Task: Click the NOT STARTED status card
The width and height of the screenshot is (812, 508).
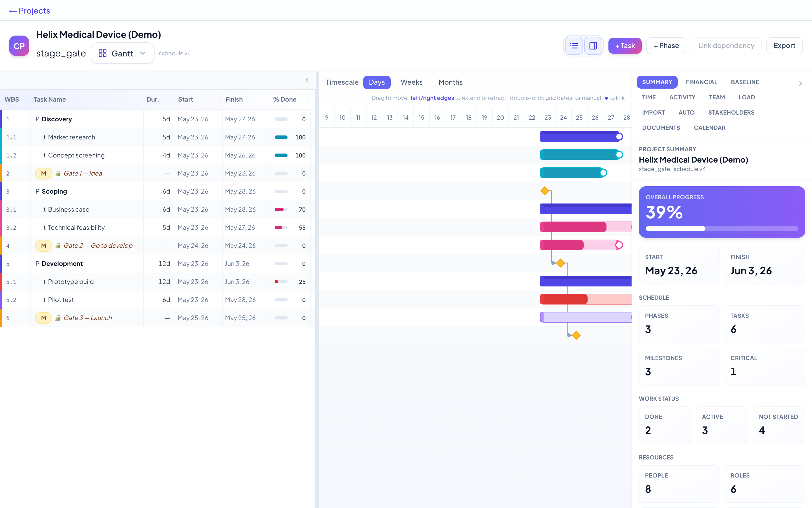Action: pyautogui.click(x=778, y=425)
